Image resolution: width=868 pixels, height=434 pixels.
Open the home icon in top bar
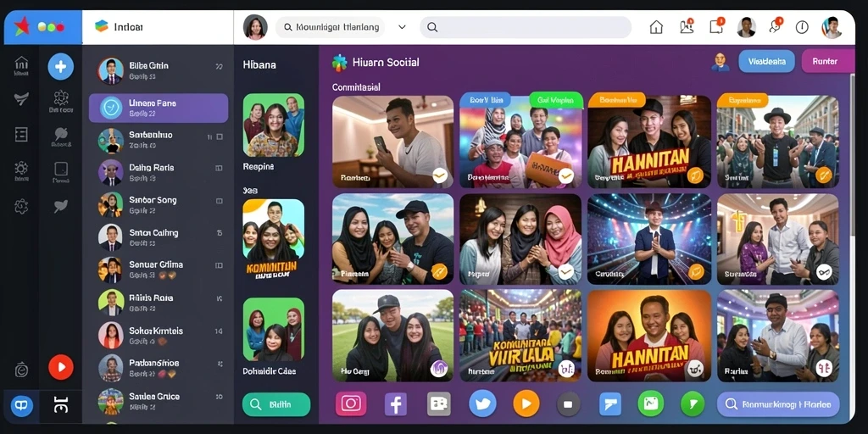point(656,27)
